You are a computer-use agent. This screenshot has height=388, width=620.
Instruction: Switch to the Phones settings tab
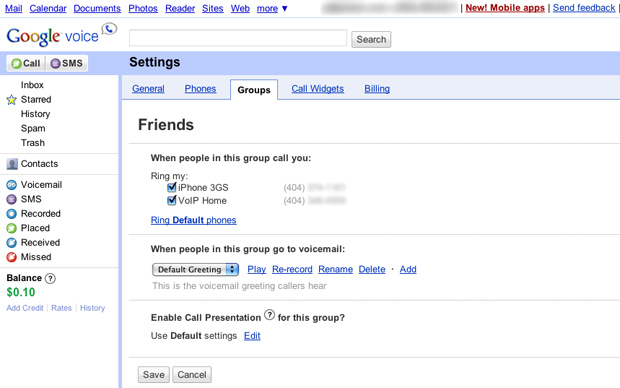pos(200,89)
